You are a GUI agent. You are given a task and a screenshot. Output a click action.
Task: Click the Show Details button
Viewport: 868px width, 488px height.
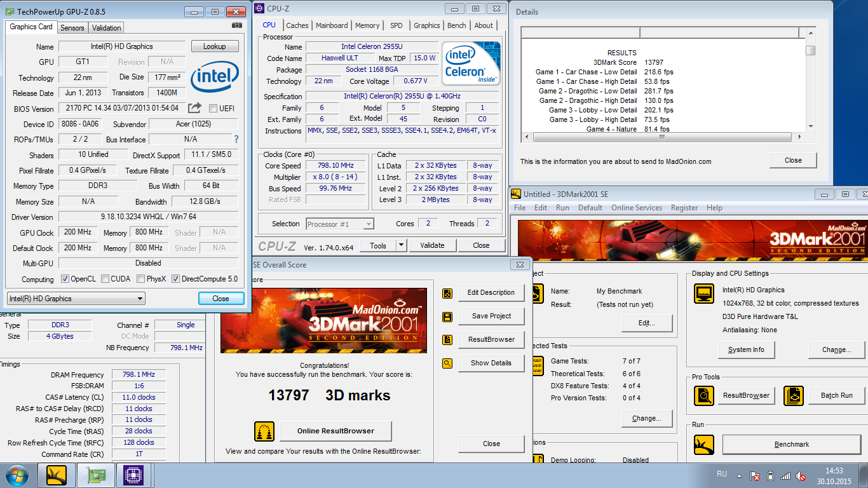[x=491, y=363]
